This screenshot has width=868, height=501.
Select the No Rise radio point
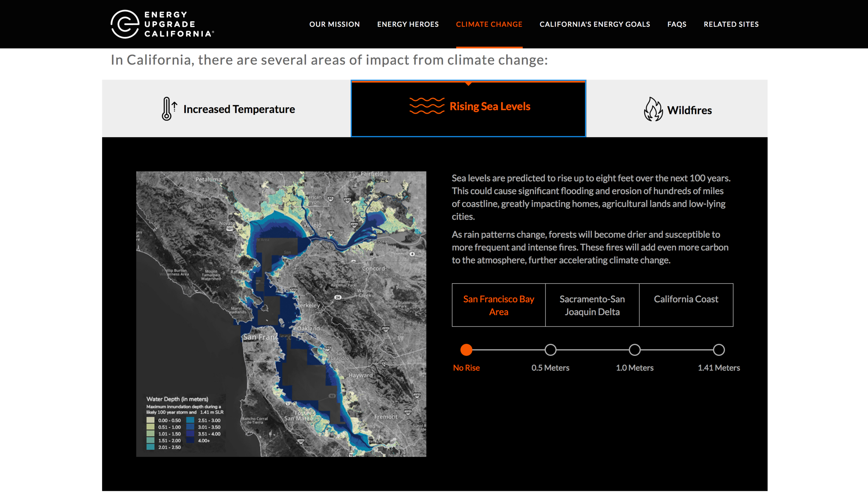coord(466,350)
